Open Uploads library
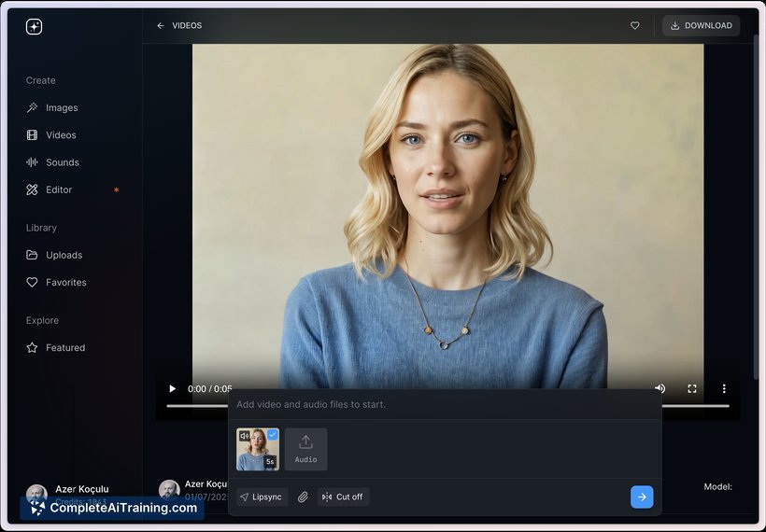This screenshot has height=532, width=766. 54,255
